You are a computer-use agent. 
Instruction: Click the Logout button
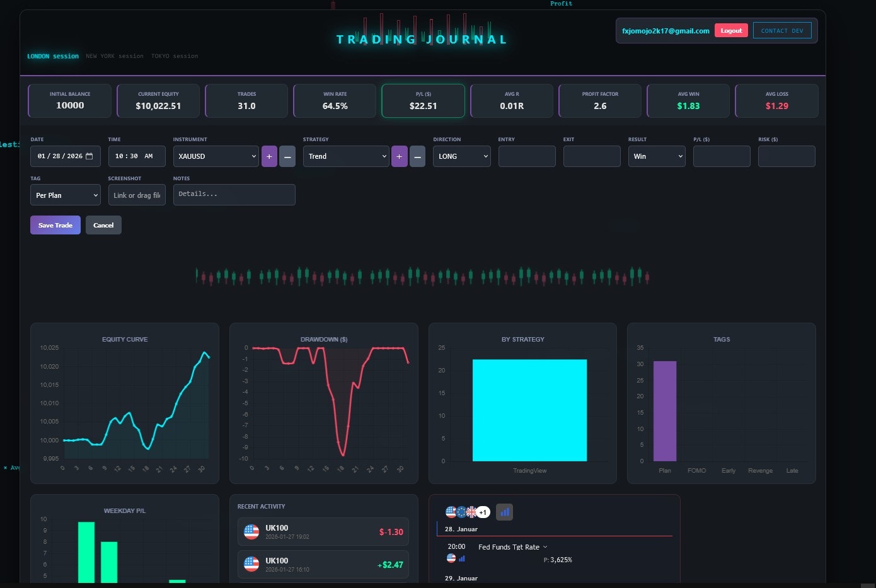point(731,30)
